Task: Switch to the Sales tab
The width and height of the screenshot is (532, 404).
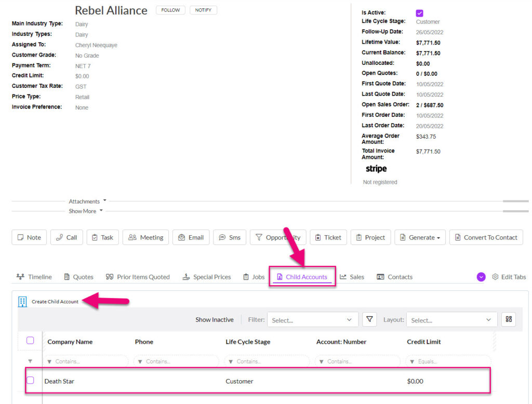Action: click(x=352, y=277)
